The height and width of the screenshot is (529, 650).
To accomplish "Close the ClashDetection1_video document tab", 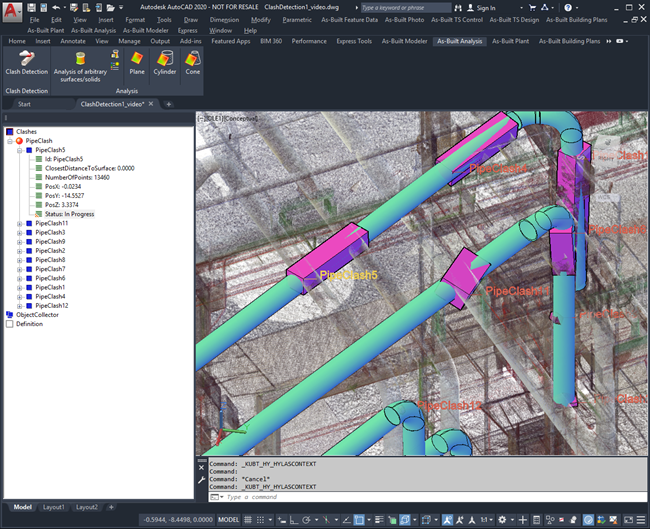I will point(151,104).
